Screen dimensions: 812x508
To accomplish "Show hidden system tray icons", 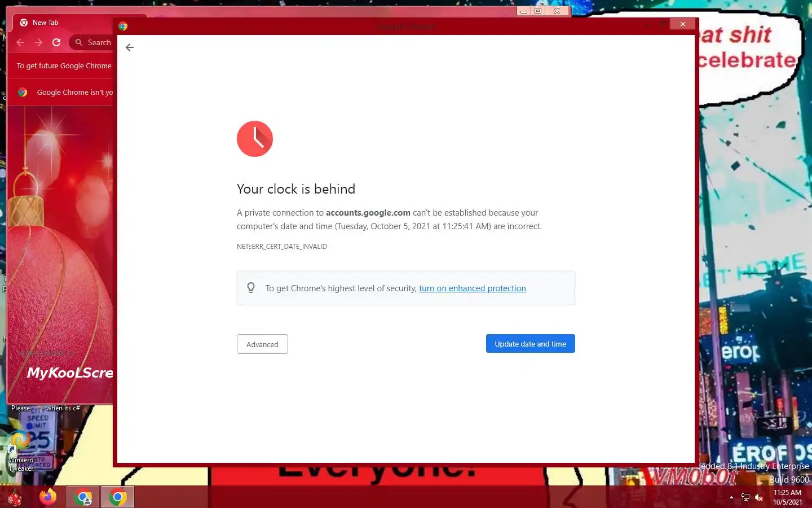I will 731,497.
